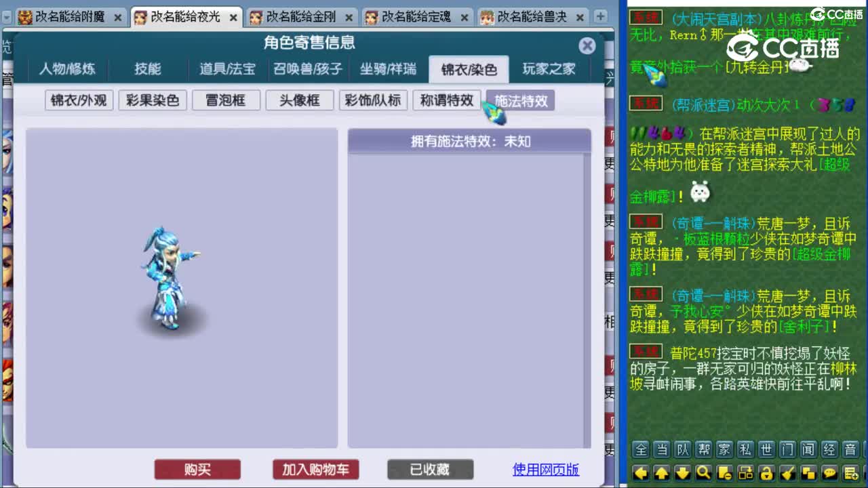Screen dimensions: 868x488
Task: Switch to browser tab 改名能给附魔
Action: pyautogui.click(x=70, y=17)
